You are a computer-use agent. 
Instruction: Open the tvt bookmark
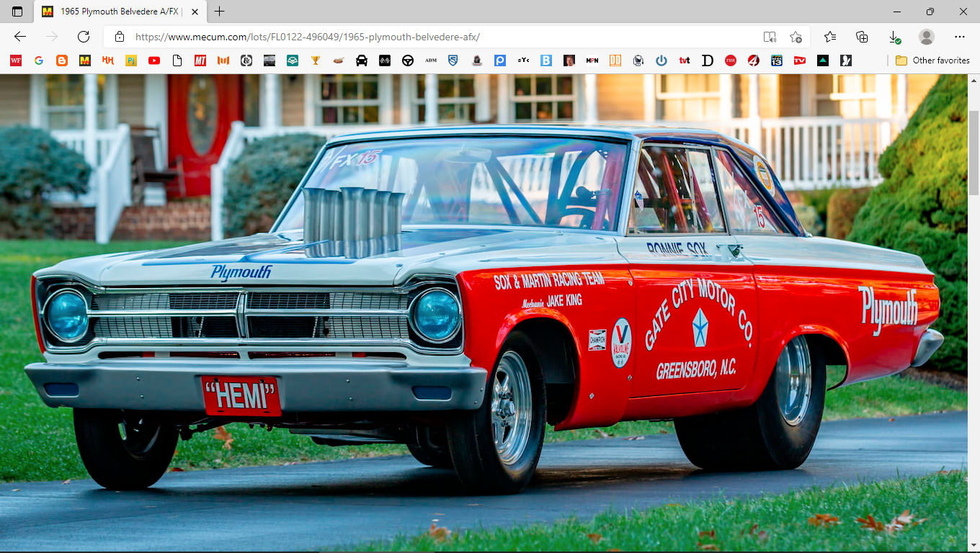(x=685, y=60)
